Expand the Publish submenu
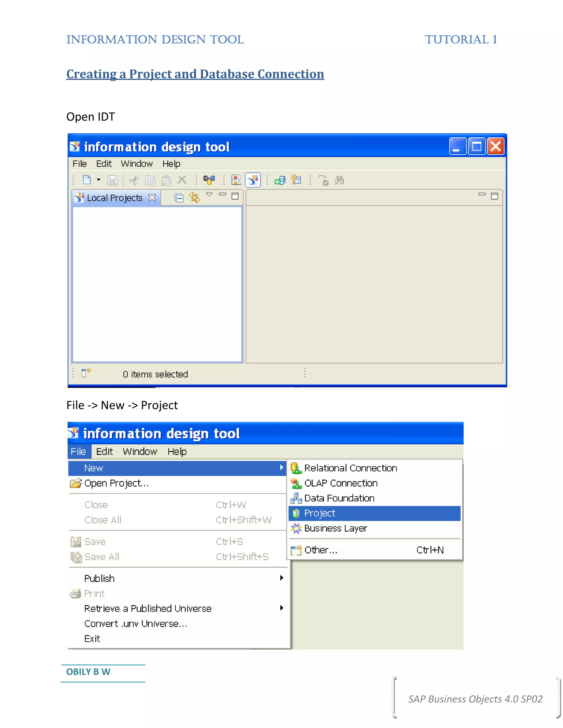Viewport: 563px width, 728px height. (281, 578)
